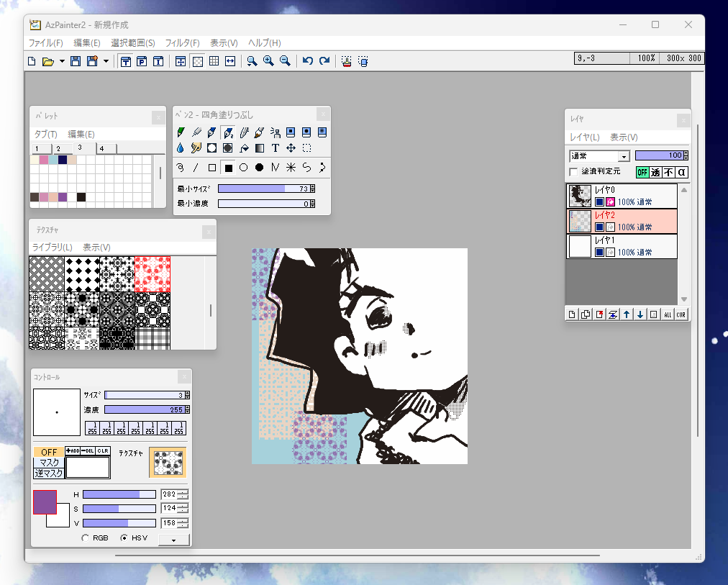The image size is (728, 585).
Task: Open the フィルタ(F) menu
Action: point(182,43)
